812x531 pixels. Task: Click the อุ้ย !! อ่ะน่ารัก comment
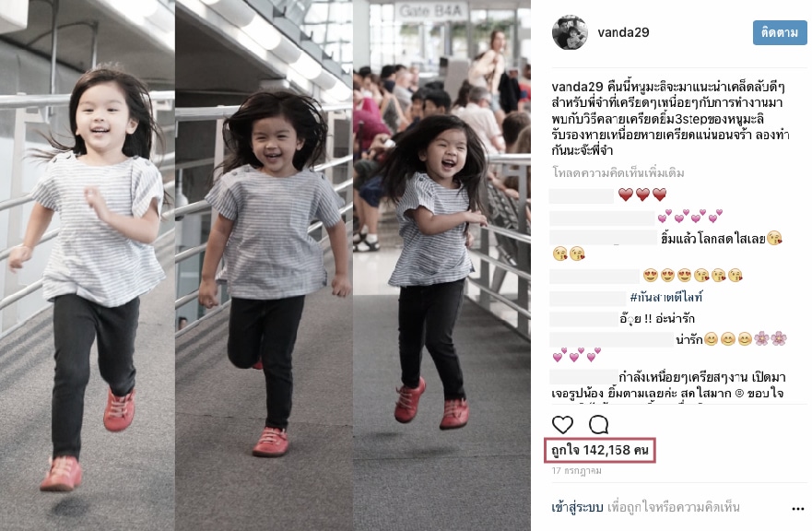(x=657, y=319)
